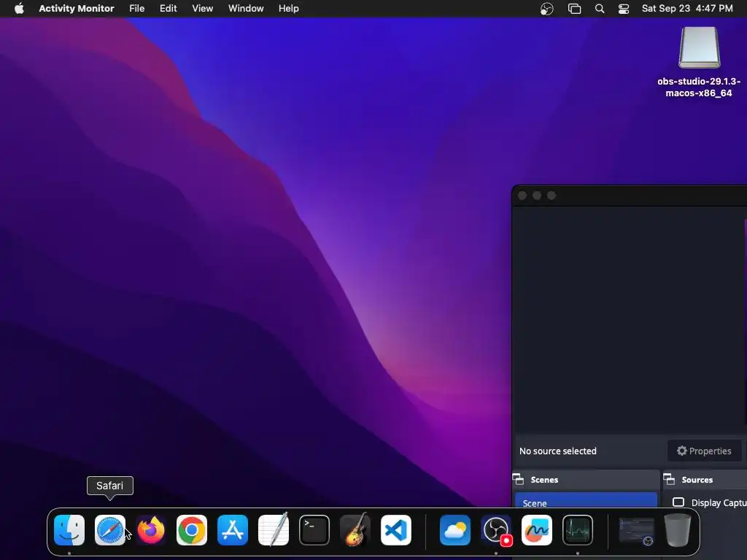The height and width of the screenshot is (560, 747).
Task: Open the App Store dock icon
Action: pyautogui.click(x=233, y=530)
